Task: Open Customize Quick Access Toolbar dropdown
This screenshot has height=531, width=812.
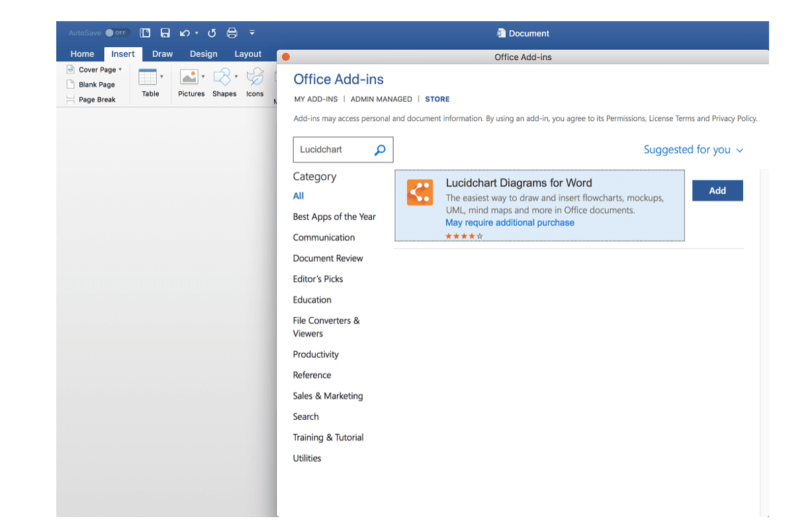Action: pos(252,32)
